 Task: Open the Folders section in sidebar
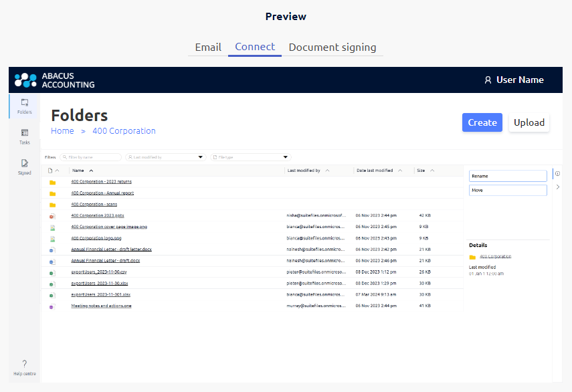24,106
